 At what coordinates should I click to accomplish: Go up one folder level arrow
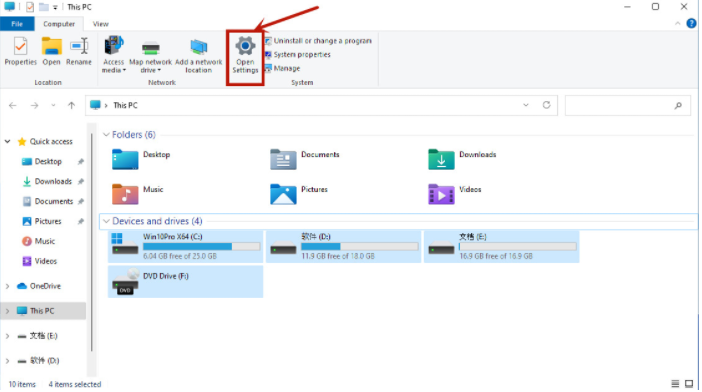pyautogui.click(x=72, y=105)
